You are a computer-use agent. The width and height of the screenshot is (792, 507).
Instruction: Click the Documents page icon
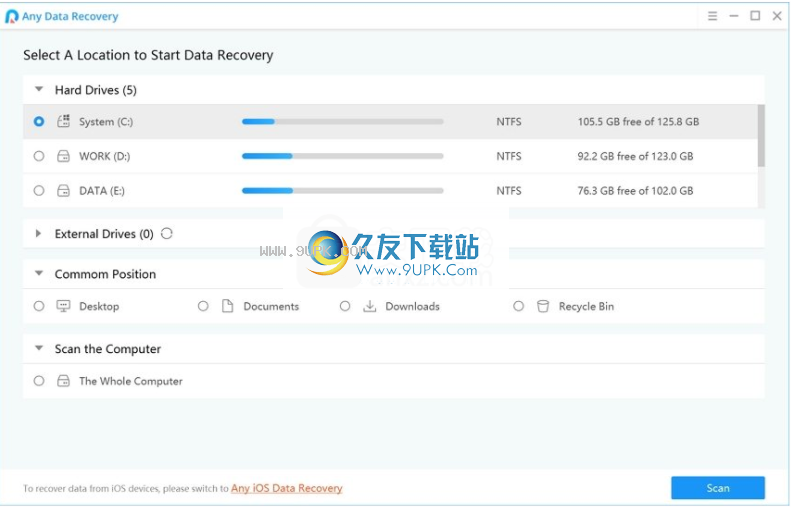click(227, 306)
